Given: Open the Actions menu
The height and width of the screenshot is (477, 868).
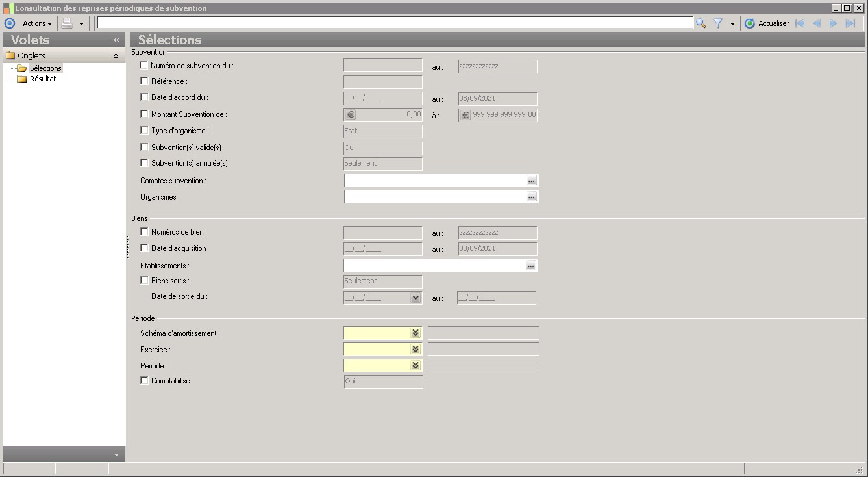Looking at the screenshot, I should 38,23.
